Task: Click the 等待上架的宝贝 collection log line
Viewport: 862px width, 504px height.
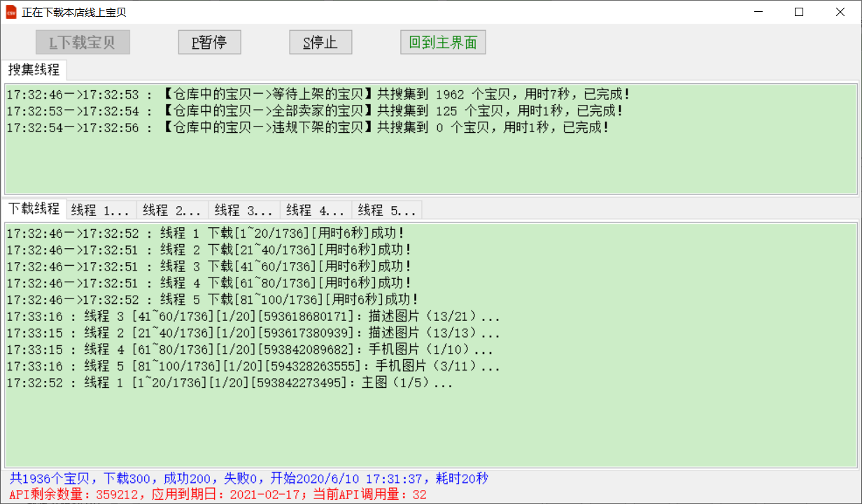Action: pyautogui.click(x=318, y=94)
